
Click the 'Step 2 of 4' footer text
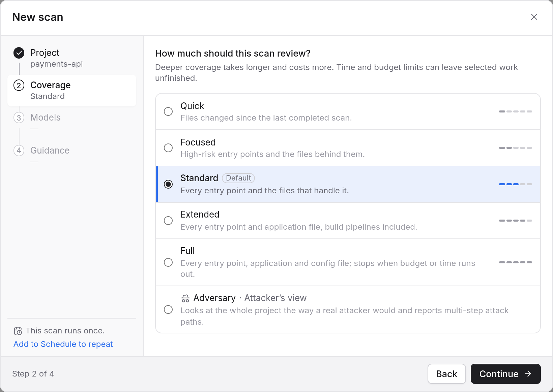click(x=33, y=374)
